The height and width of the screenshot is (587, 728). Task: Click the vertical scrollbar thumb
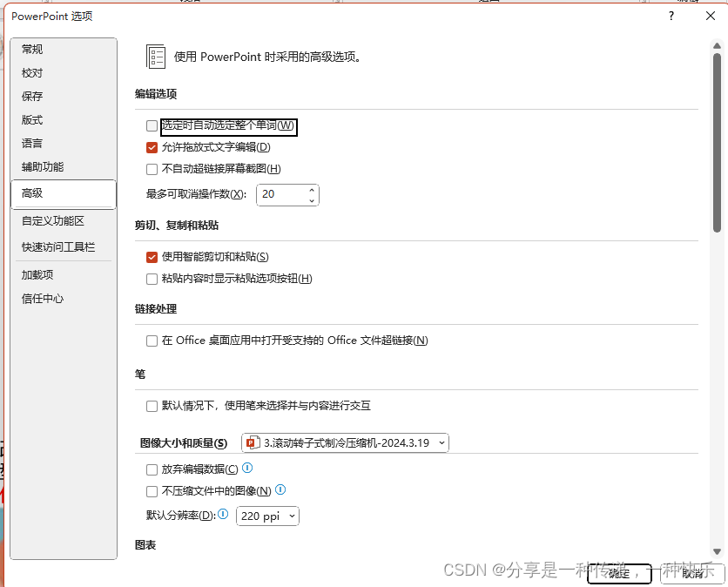tap(717, 142)
